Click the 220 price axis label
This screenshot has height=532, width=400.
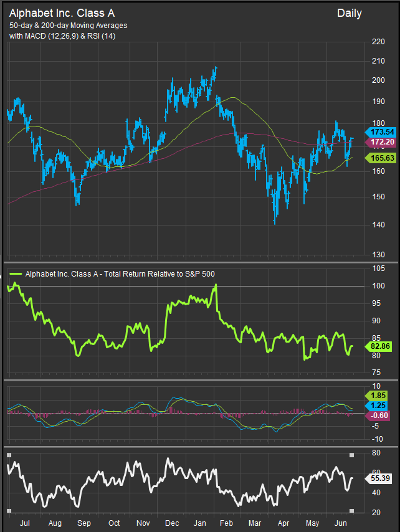[377, 42]
